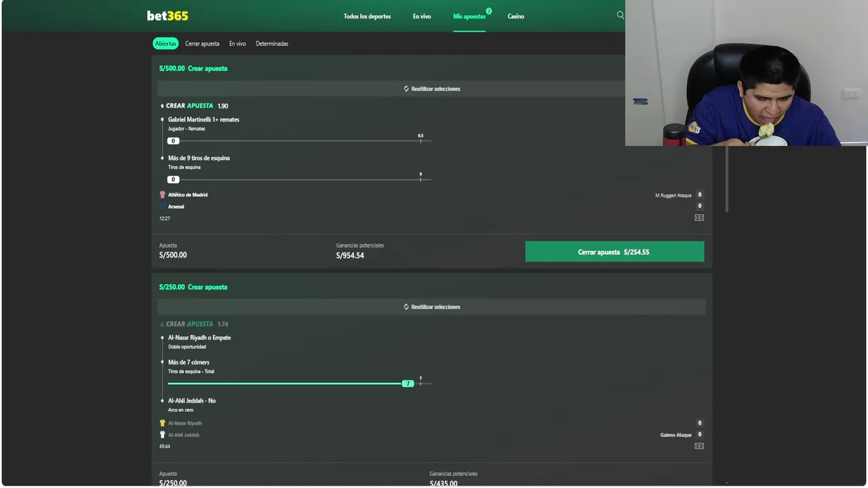Click Más de 9 tiros de esquina text
Screen dimensions: 868x488
(199, 158)
